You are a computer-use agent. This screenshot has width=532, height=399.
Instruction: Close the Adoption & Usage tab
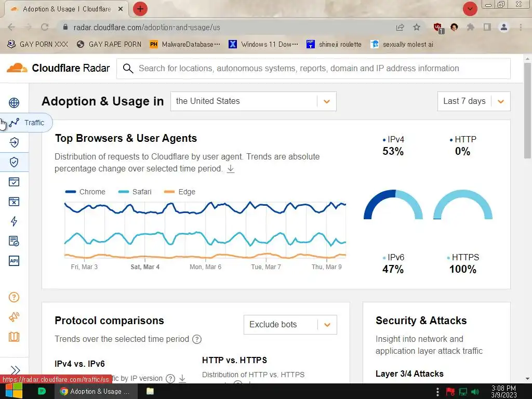click(x=121, y=9)
